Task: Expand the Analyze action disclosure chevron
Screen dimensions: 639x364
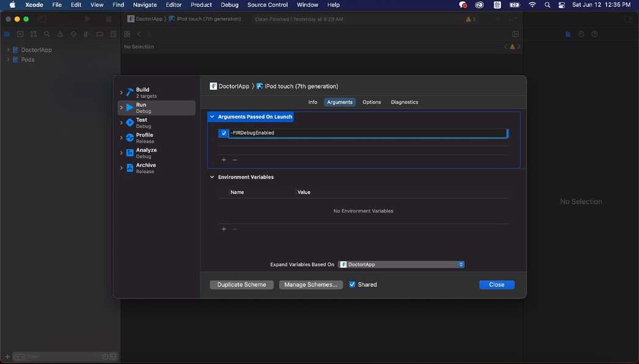Action: (x=121, y=153)
